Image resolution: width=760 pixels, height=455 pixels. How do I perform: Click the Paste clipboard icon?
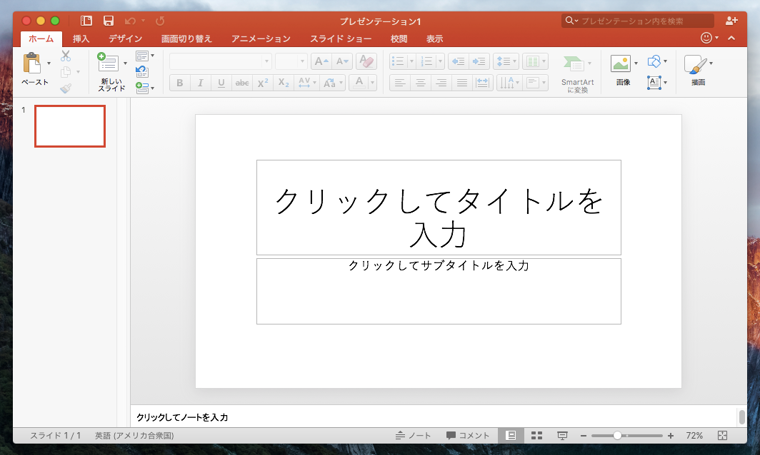(x=32, y=63)
